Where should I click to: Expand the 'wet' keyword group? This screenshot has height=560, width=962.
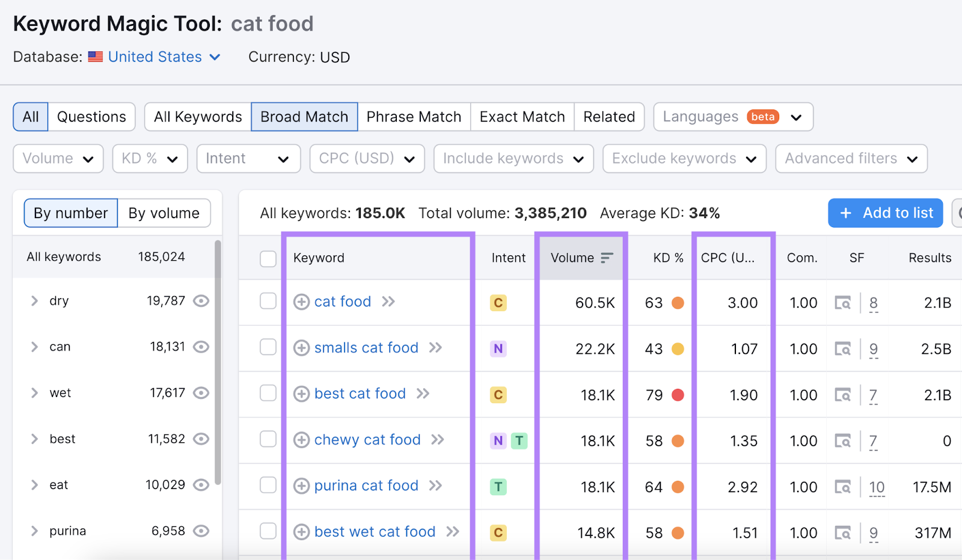point(34,393)
